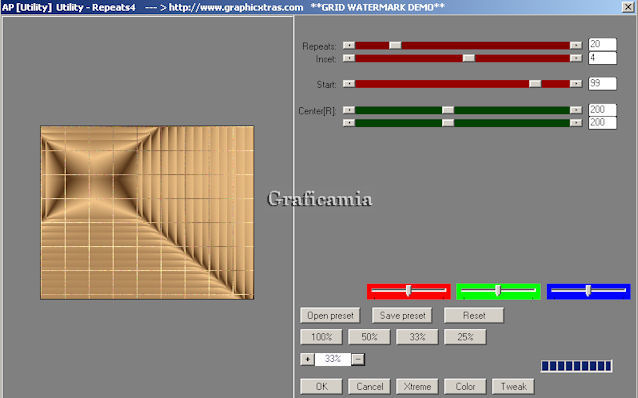
Task: Click the left arrow of the Inset slider
Action: coord(349,58)
